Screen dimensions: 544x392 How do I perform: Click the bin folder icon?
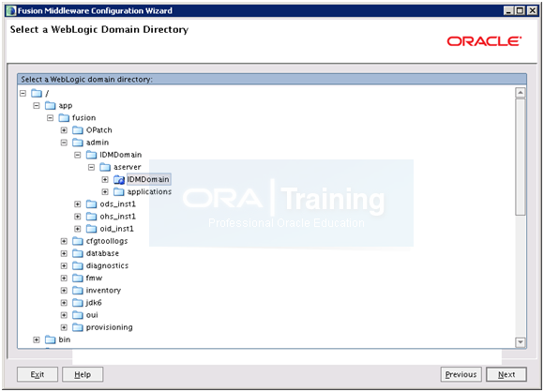pyautogui.click(x=51, y=339)
